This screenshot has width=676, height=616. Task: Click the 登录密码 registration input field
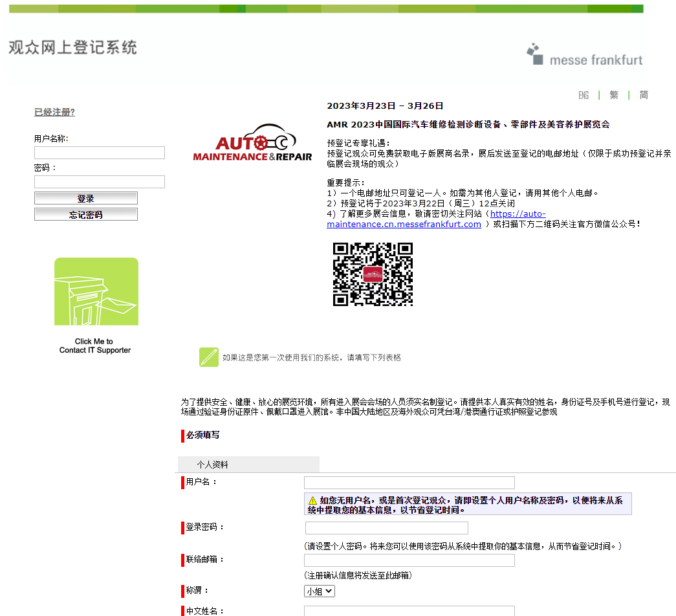(x=386, y=528)
